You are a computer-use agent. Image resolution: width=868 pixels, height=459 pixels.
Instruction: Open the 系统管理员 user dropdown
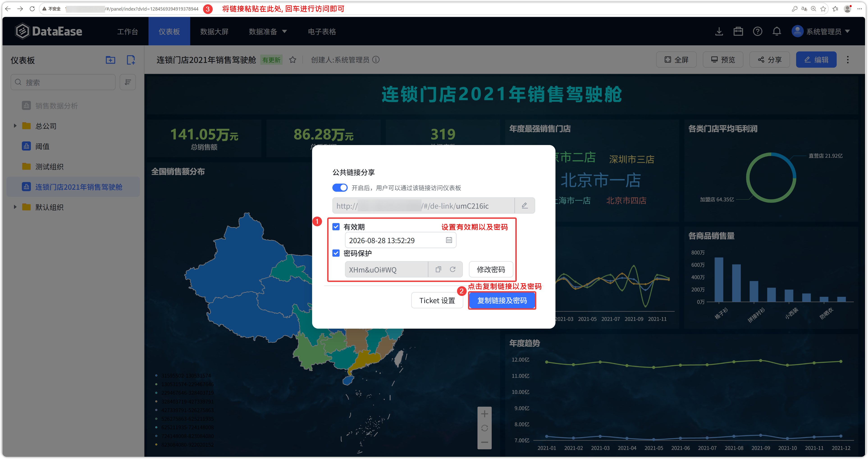[x=821, y=31]
